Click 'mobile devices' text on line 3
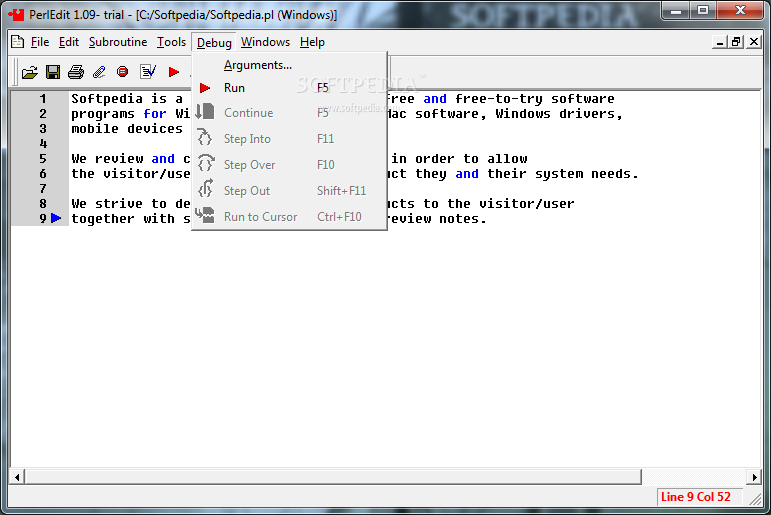 click(127, 129)
